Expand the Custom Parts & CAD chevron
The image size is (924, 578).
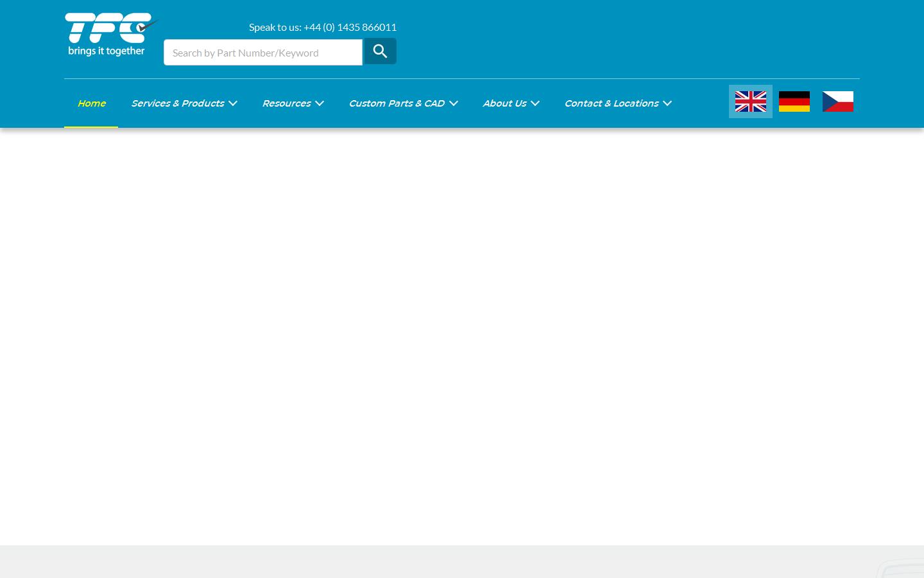454,103
